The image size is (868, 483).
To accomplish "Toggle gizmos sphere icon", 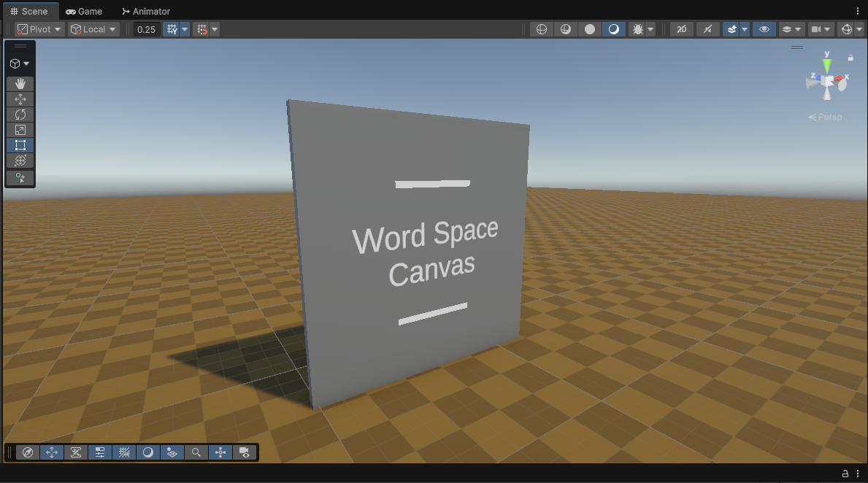I will tap(846, 29).
